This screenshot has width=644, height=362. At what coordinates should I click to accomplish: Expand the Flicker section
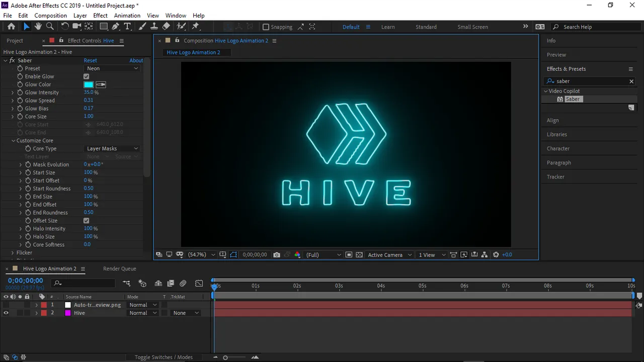pyautogui.click(x=13, y=253)
